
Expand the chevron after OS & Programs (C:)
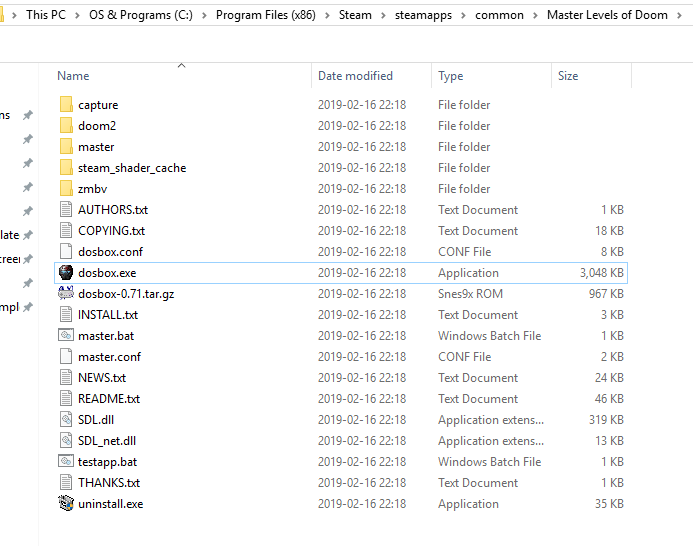click(204, 15)
